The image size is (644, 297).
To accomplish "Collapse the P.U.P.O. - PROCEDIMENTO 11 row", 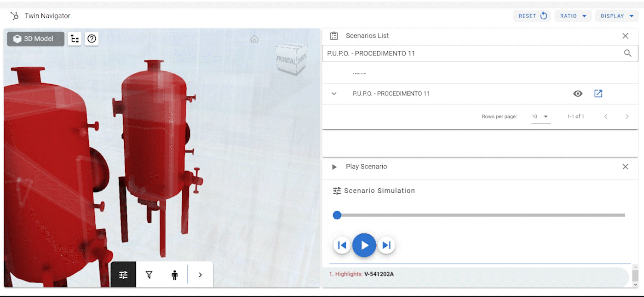I will click(333, 93).
